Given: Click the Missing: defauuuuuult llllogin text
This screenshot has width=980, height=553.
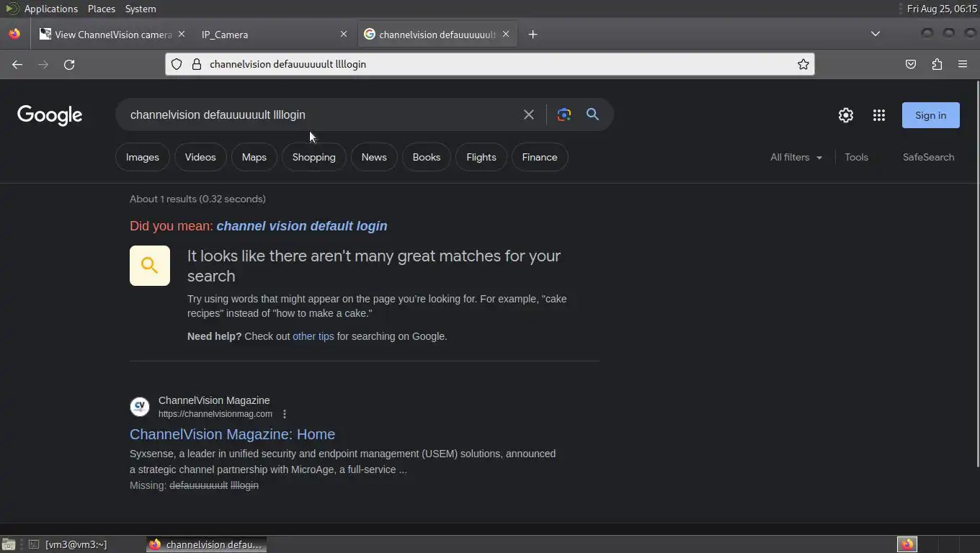Looking at the screenshot, I should [x=194, y=485].
